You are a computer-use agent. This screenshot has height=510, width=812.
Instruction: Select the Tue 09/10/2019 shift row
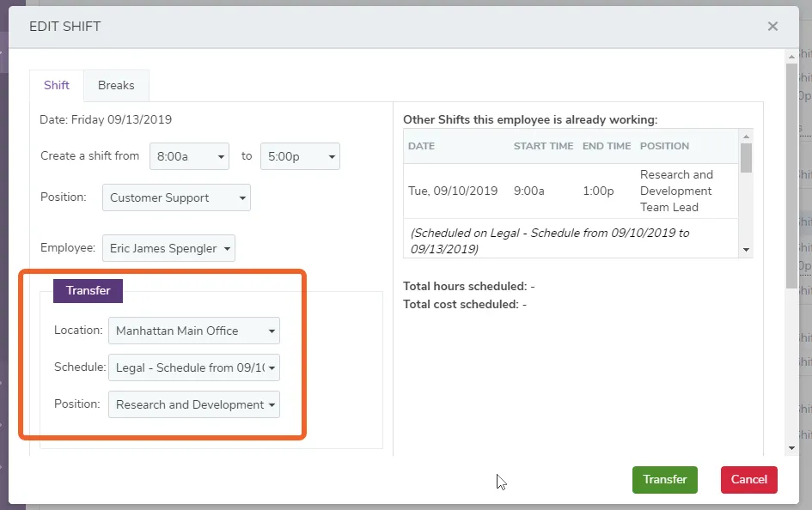point(571,191)
